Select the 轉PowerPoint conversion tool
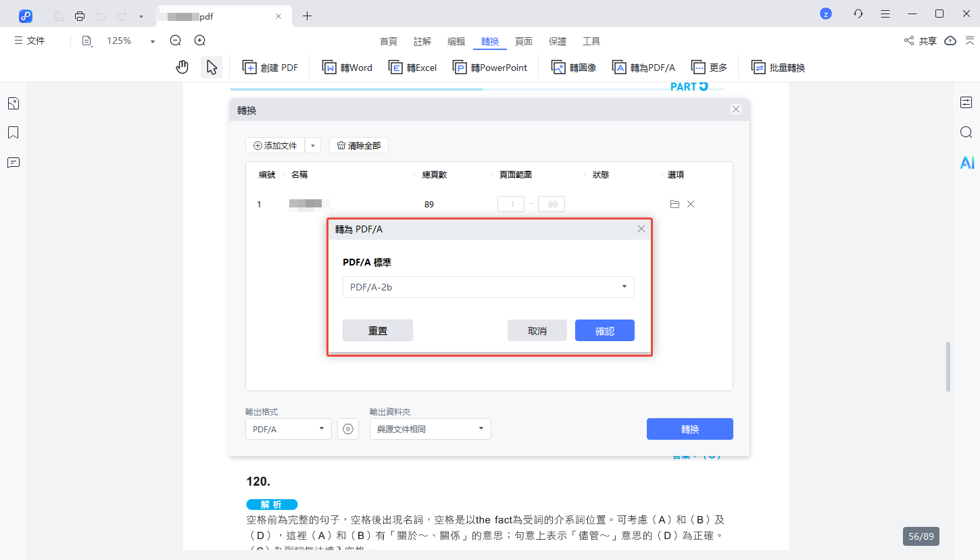 [x=490, y=67]
